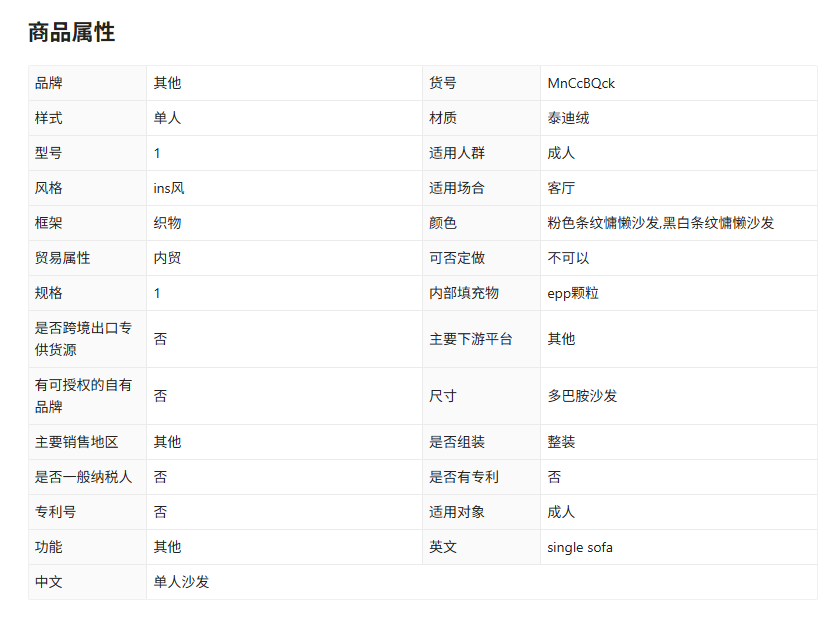Click the frame value "织物"
The width and height of the screenshot is (832, 625).
167,223
